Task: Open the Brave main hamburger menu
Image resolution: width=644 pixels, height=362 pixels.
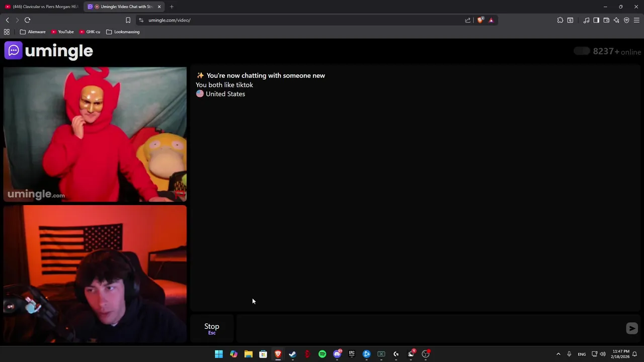Action: click(636, 20)
